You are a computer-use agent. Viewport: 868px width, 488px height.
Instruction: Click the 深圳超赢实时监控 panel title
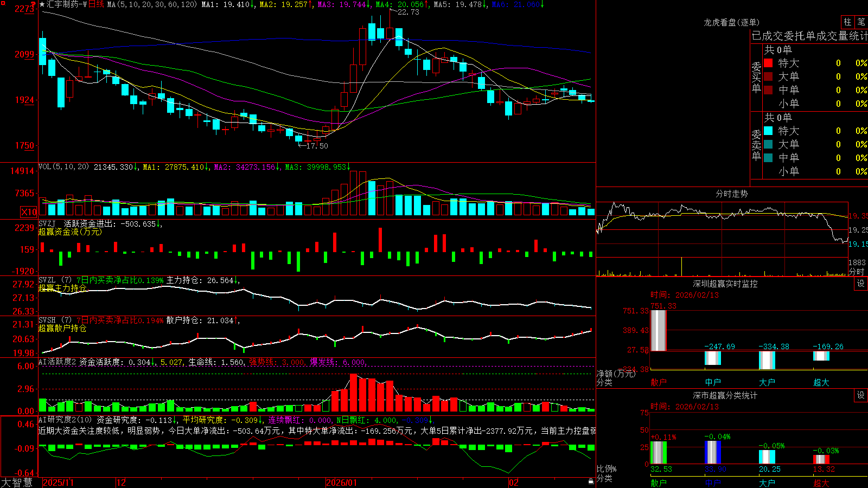point(725,284)
